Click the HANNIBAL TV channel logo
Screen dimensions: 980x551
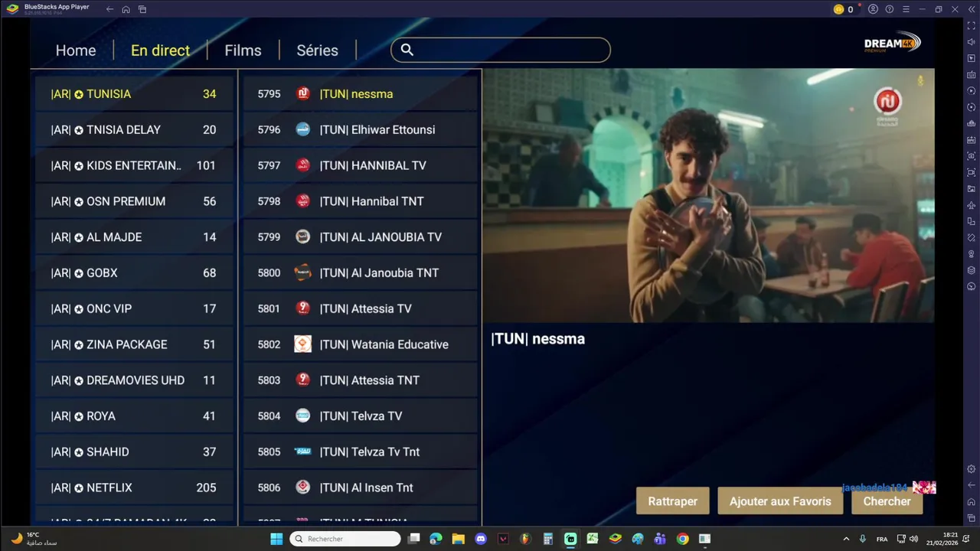pyautogui.click(x=303, y=165)
